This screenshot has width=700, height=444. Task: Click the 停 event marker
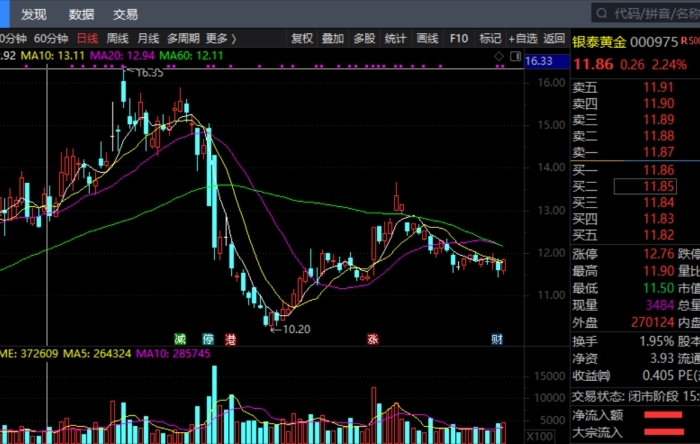(x=208, y=339)
